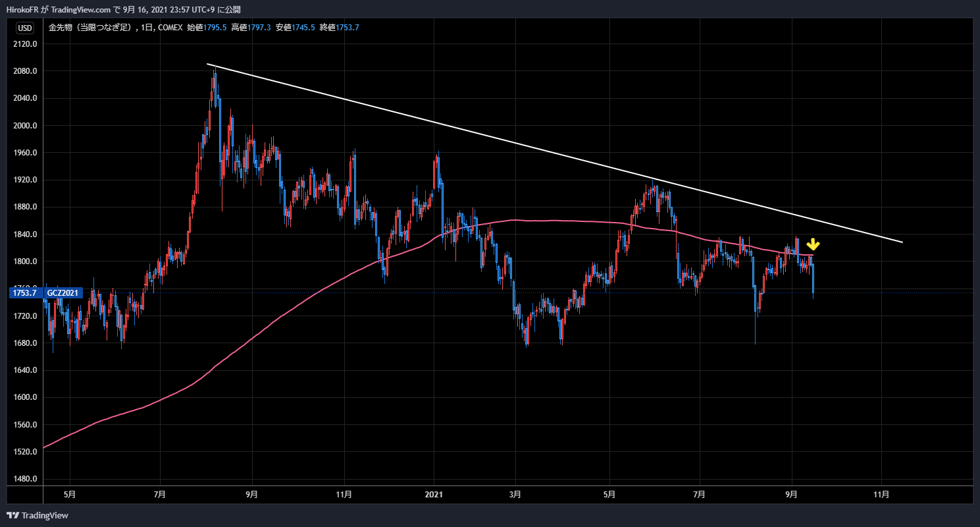The width and height of the screenshot is (980, 527).
Task: Click the 高値 1797.3 high value
Action: [x=251, y=28]
